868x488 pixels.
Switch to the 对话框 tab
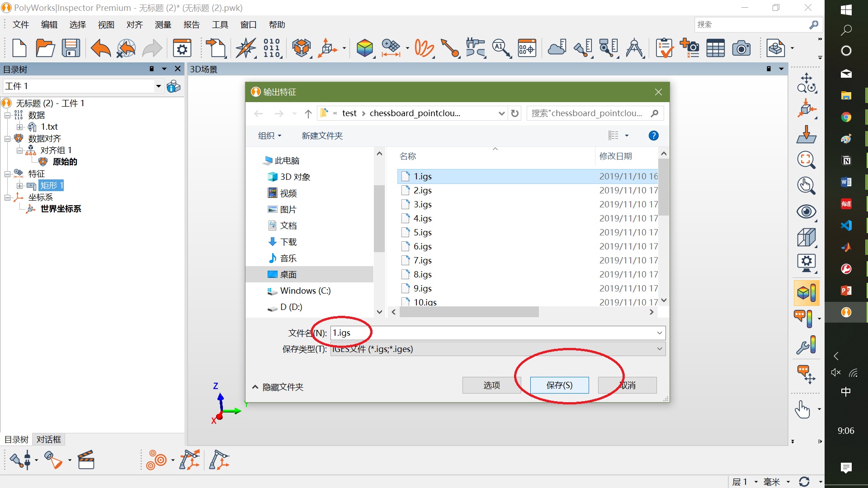click(x=48, y=439)
